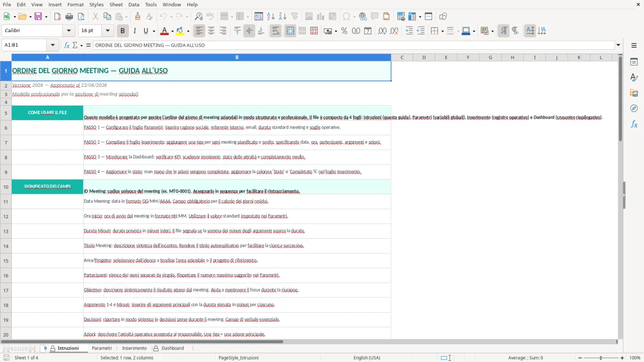Switch to the Inserimento sheet tab

(x=134, y=348)
